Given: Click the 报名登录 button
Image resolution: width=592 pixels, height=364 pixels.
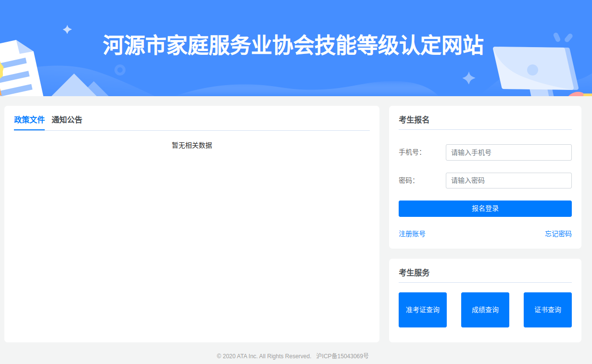Looking at the screenshot, I should click(x=485, y=208).
